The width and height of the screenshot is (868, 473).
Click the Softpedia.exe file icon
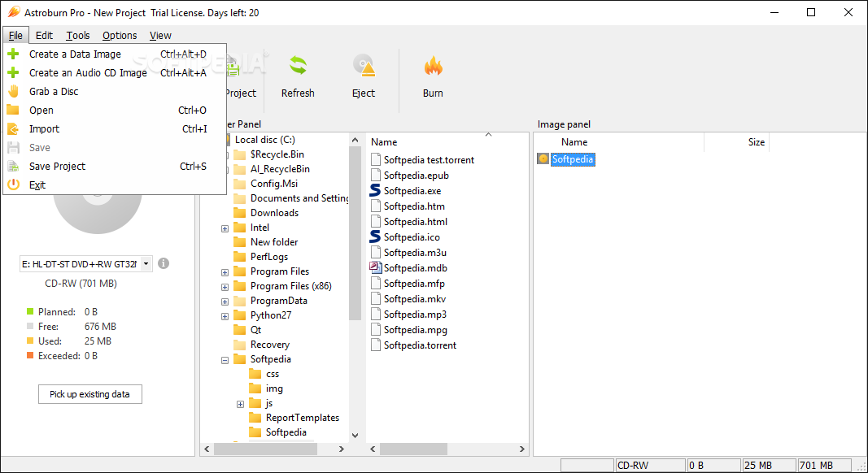coord(375,191)
